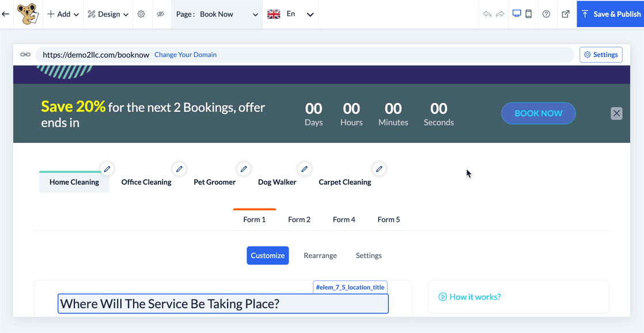Expand the Add dropdown menu
Screen dimensions: 644x333
click(63, 14)
